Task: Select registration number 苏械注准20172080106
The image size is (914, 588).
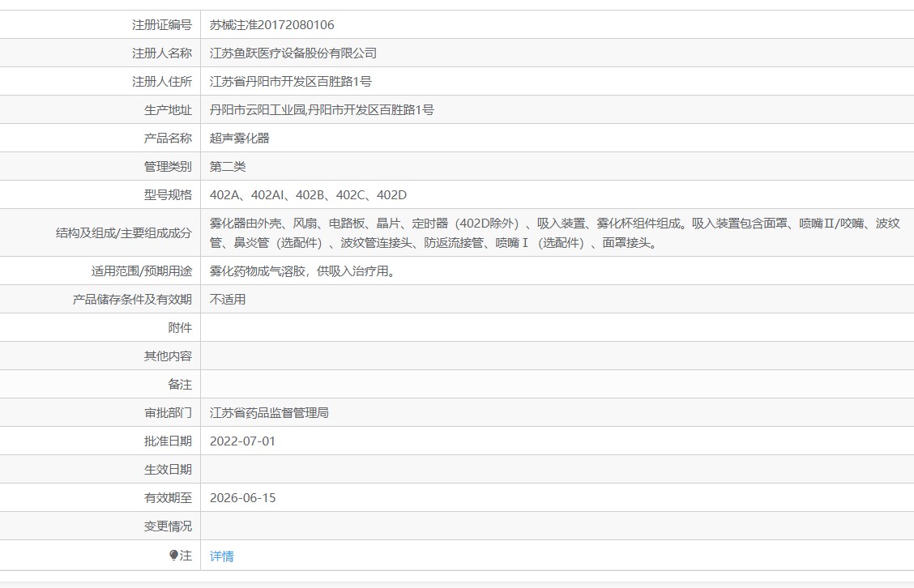Action: tap(271, 24)
